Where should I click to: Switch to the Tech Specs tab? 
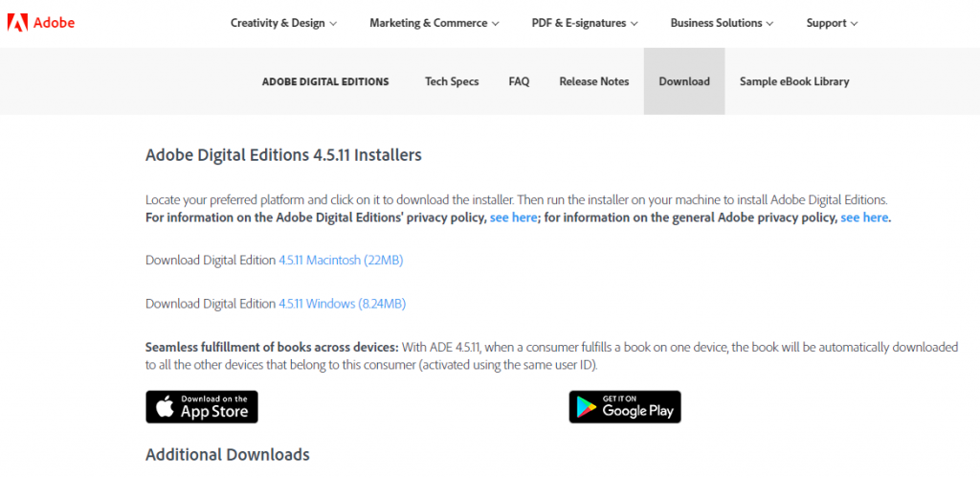point(452,81)
